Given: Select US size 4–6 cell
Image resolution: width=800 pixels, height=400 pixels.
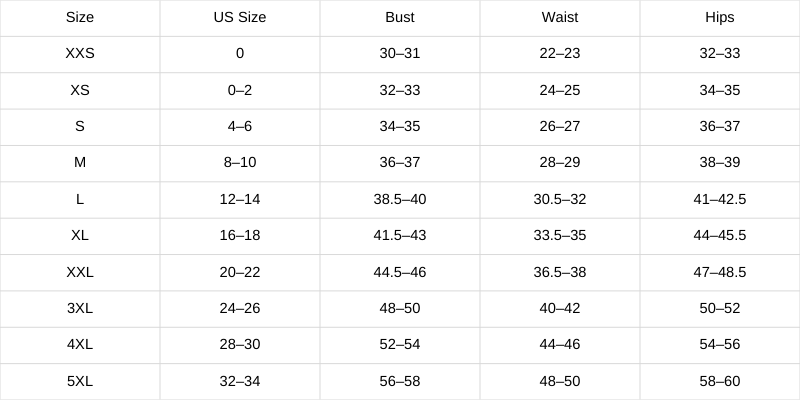Looking at the screenshot, I should click(240, 126).
